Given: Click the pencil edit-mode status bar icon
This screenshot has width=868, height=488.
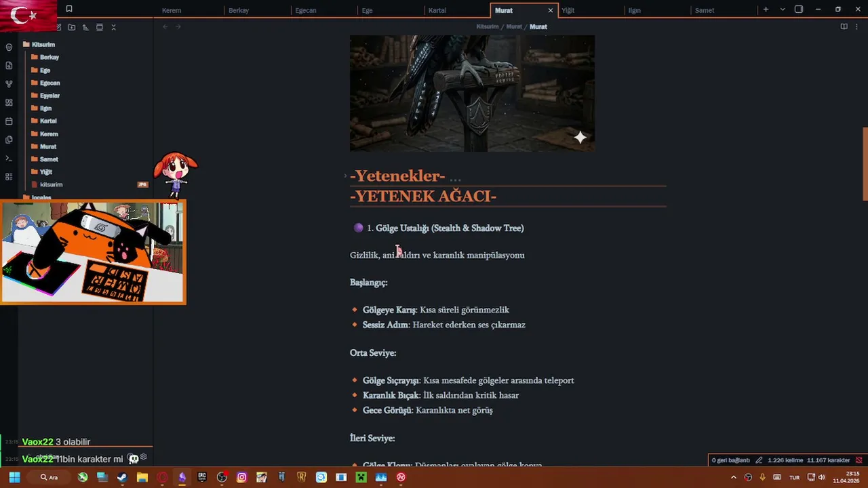Looking at the screenshot, I should 759,460.
